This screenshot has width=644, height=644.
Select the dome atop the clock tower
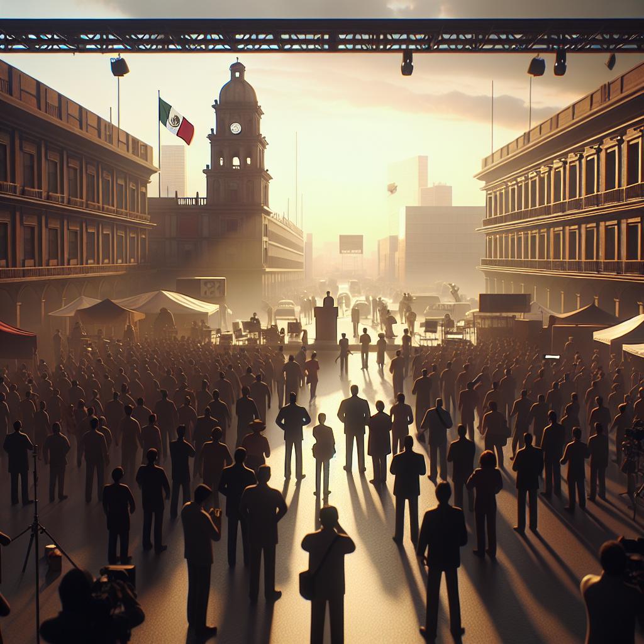238,88
